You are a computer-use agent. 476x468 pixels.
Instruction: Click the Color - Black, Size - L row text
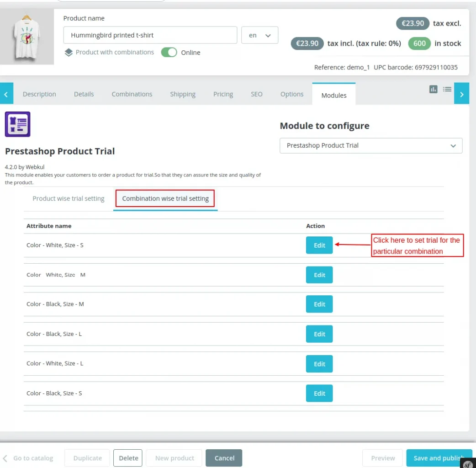coord(54,334)
